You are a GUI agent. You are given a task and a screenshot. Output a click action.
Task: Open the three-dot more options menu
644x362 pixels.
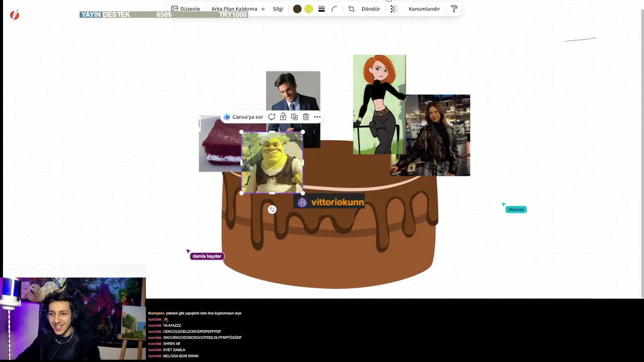(317, 117)
